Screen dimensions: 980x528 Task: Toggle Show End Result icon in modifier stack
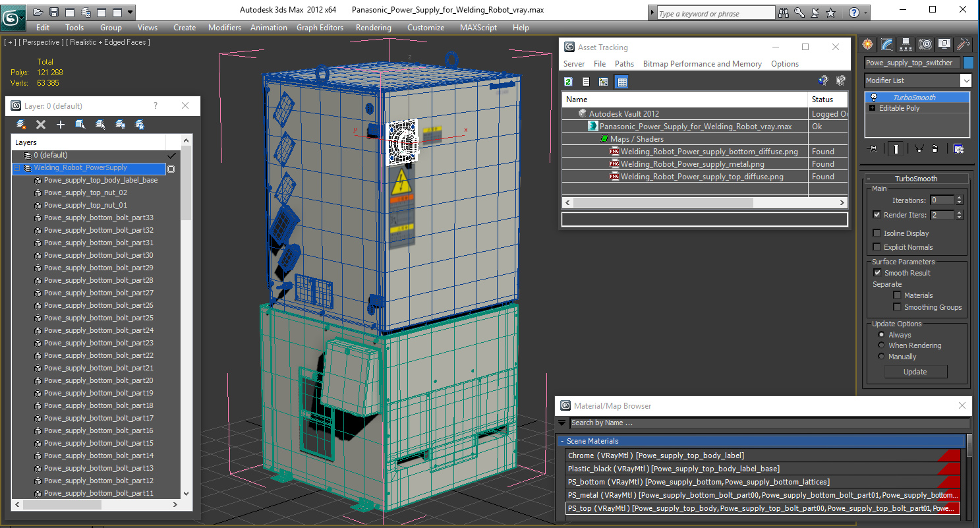896,149
